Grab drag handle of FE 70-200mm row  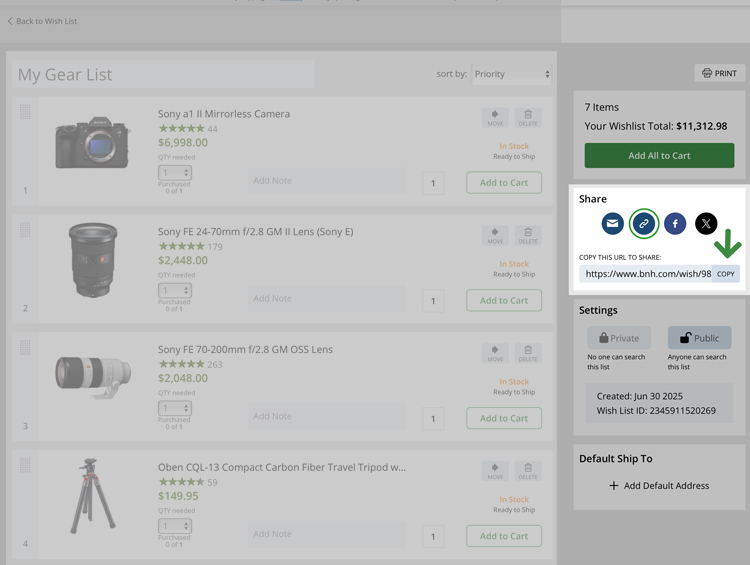[x=25, y=347]
